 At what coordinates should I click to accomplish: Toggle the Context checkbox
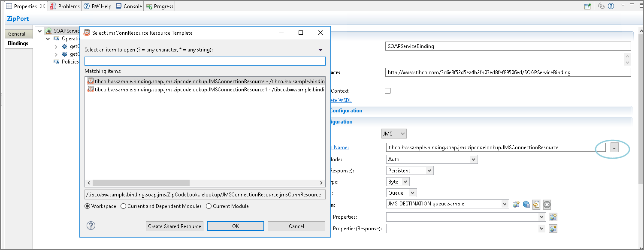pyautogui.click(x=388, y=91)
